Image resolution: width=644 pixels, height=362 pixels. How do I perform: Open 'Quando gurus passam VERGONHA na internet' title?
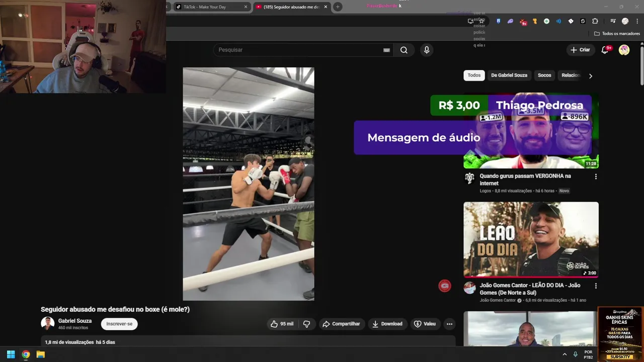click(x=525, y=179)
